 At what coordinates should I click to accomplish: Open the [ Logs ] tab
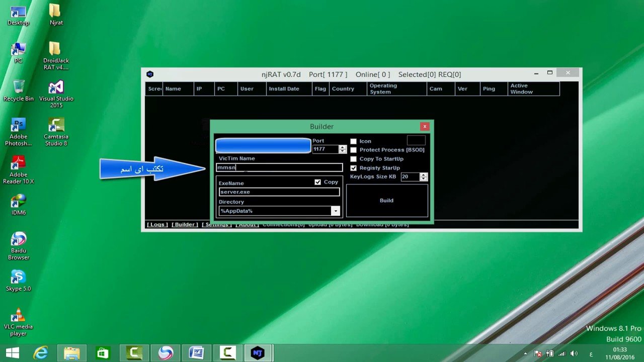157,224
